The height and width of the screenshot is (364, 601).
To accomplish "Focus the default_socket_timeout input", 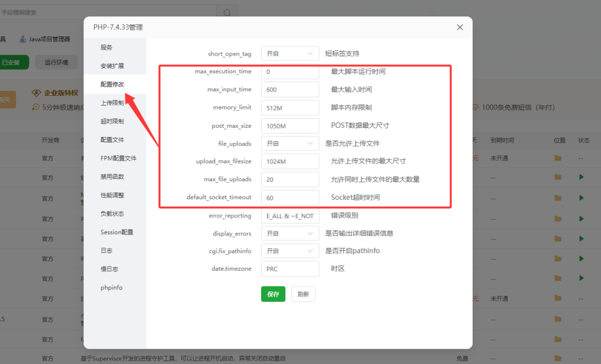I will click(x=290, y=198).
